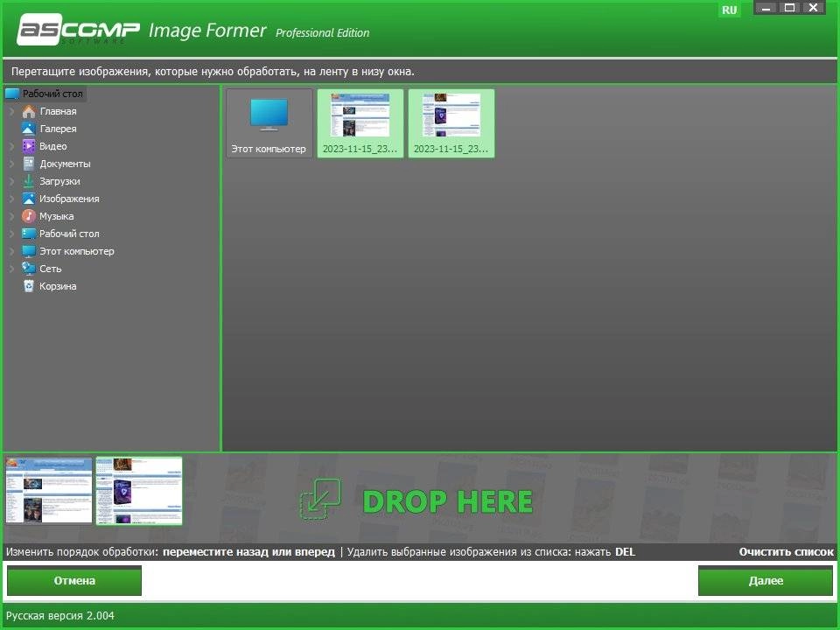Click the Корзина recycle bin icon

point(29,286)
